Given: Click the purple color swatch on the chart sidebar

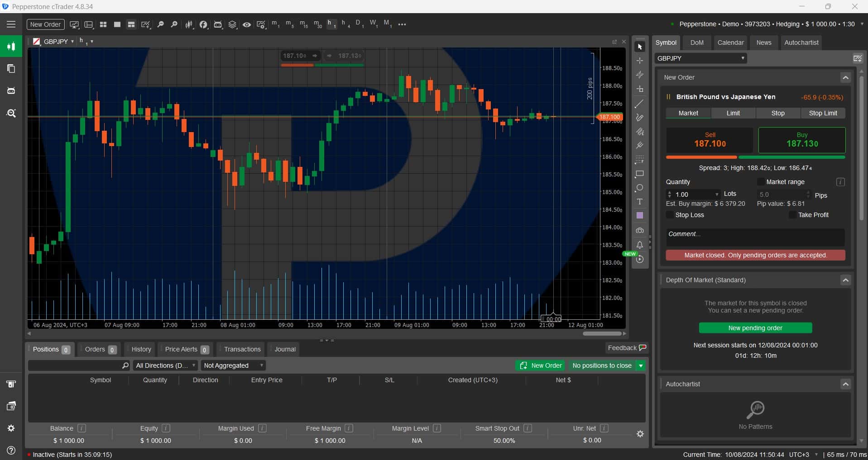Looking at the screenshot, I should pos(640,215).
